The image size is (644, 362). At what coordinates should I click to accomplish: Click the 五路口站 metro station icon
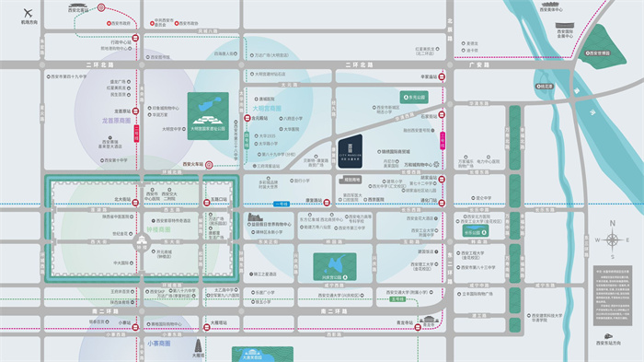pos(207,203)
